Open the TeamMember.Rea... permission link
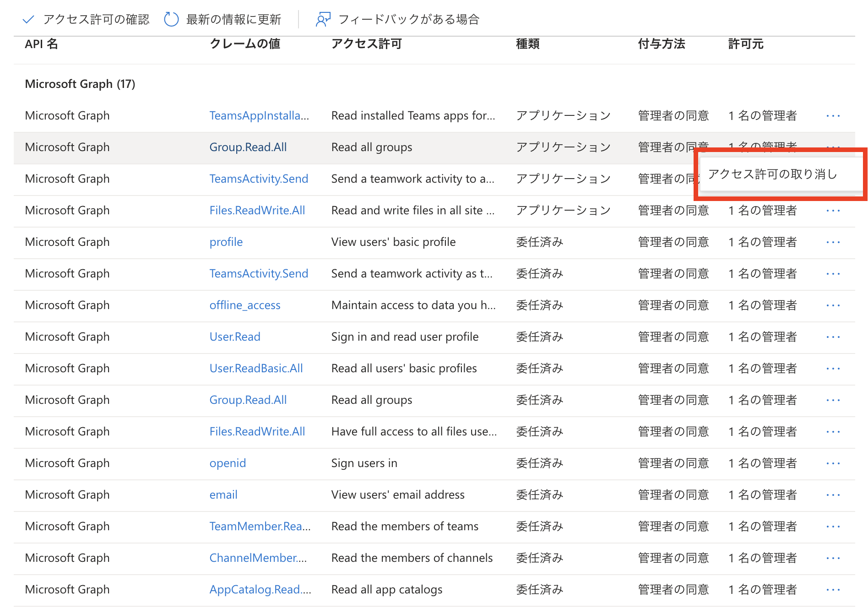The height and width of the screenshot is (609, 868). 260,526
